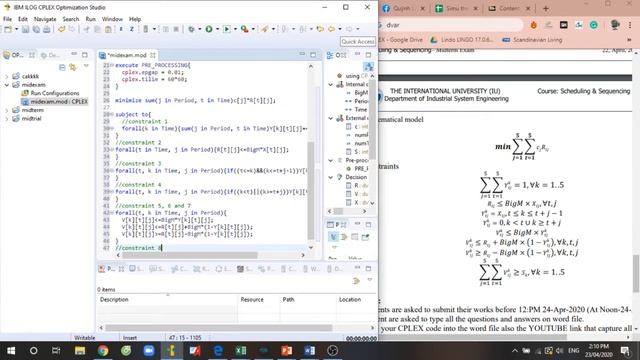Open the Window menu
Viewport: 640px width, 360px height.
(112, 19)
